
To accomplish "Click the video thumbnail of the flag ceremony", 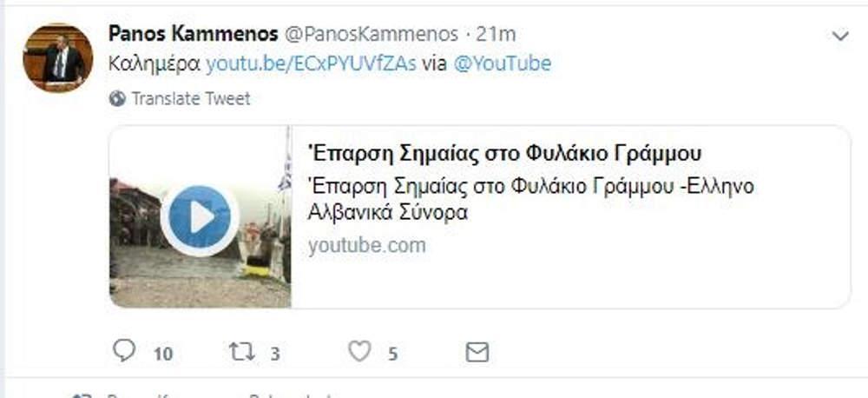I will (x=200, y=216).
